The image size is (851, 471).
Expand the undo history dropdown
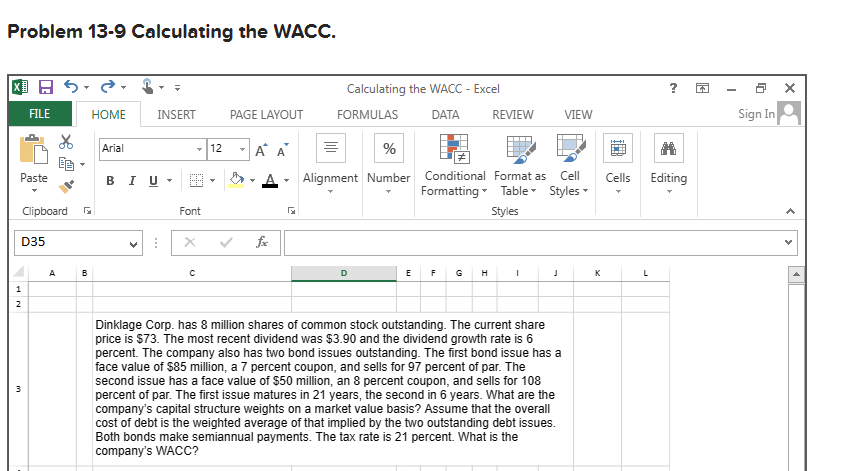tap(86, 87)
